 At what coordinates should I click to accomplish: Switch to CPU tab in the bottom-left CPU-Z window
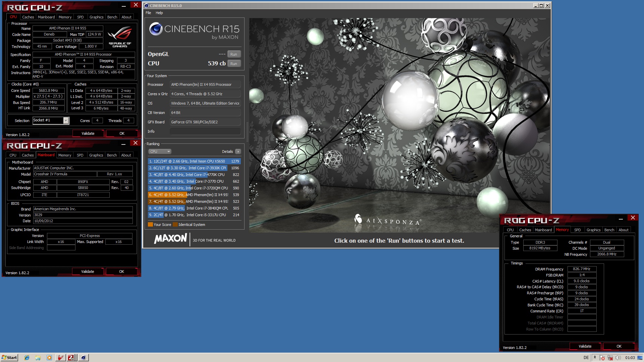click(13, 155)
